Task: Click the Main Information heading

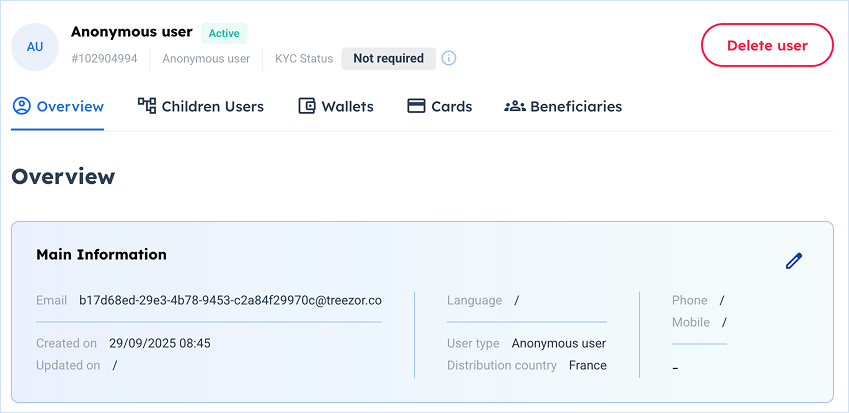Action: 101,254
